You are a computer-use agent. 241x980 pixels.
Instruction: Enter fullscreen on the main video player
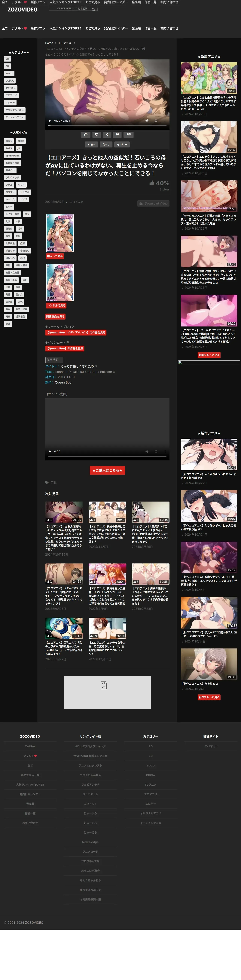point(156,121)
